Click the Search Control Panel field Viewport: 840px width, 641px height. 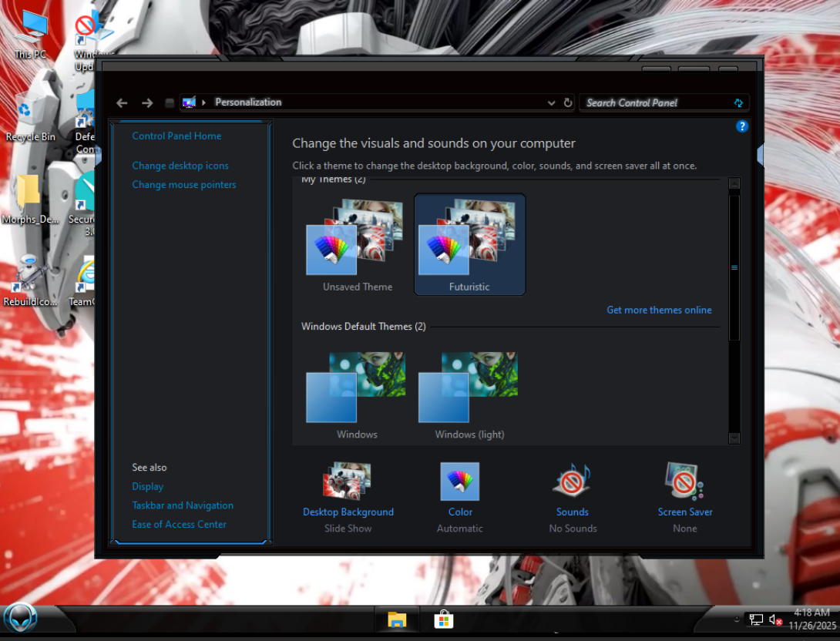point(658,102)
